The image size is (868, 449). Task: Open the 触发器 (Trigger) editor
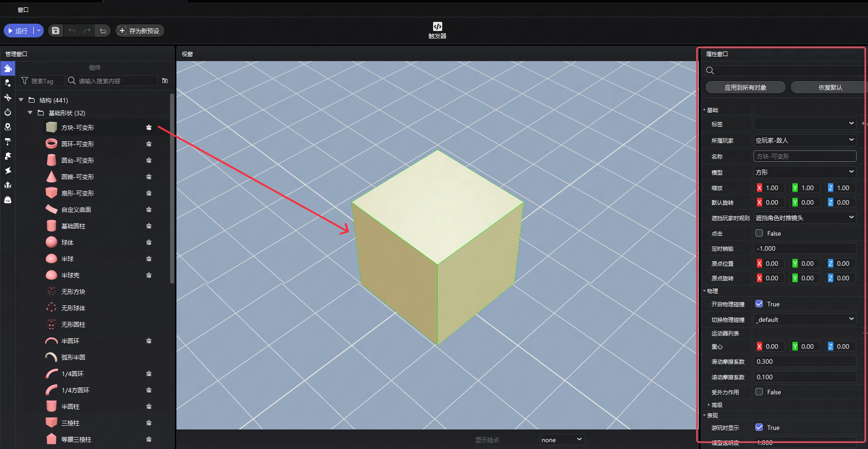(x=437, y=30)
